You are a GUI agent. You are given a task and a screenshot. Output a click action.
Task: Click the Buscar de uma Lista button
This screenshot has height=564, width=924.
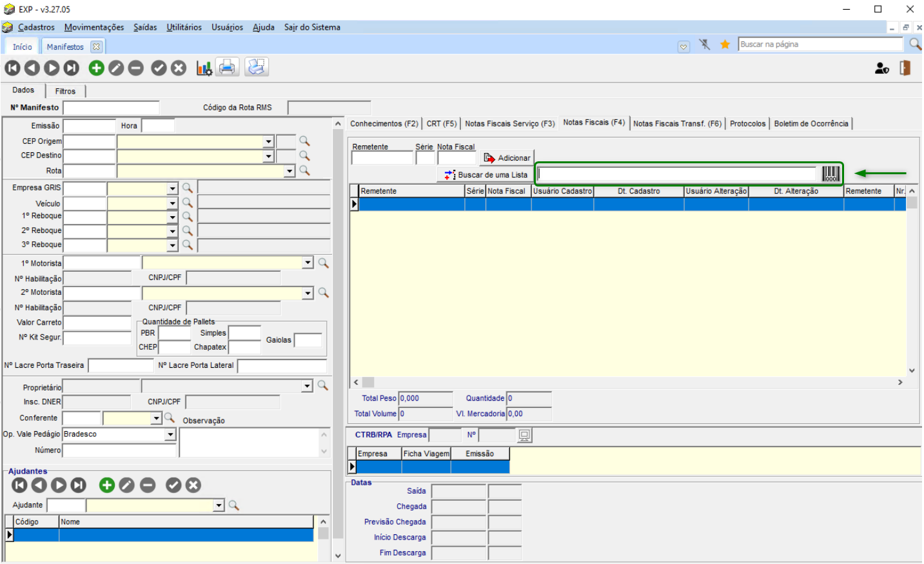coord(486,175)
